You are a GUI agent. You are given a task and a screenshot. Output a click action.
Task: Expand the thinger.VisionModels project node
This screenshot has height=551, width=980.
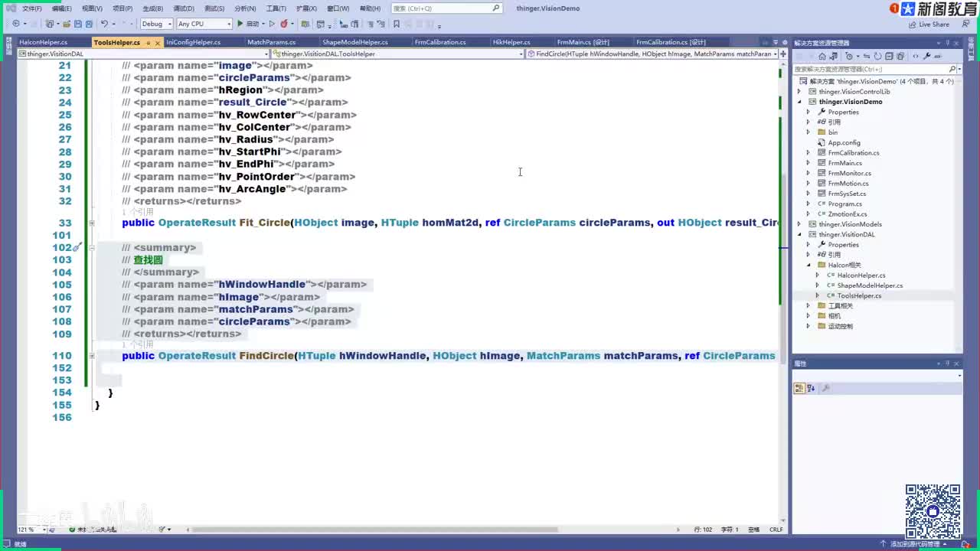[801, 224]
